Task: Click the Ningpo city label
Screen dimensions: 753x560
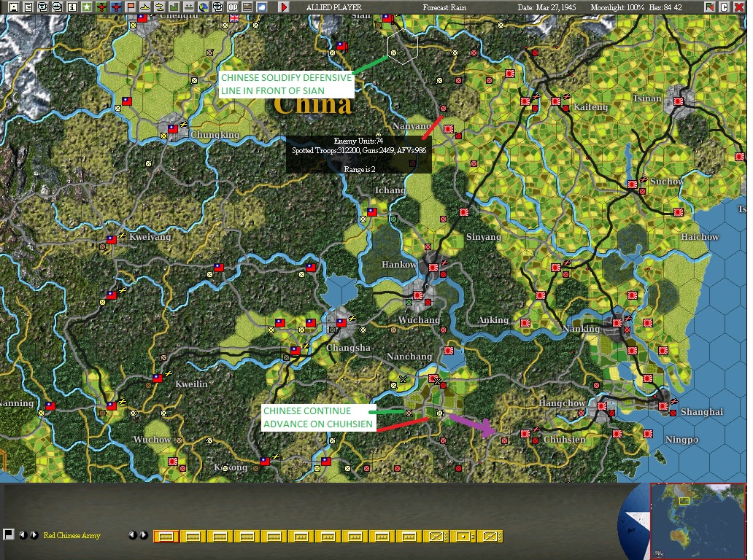Action: (x=682, y=440)
